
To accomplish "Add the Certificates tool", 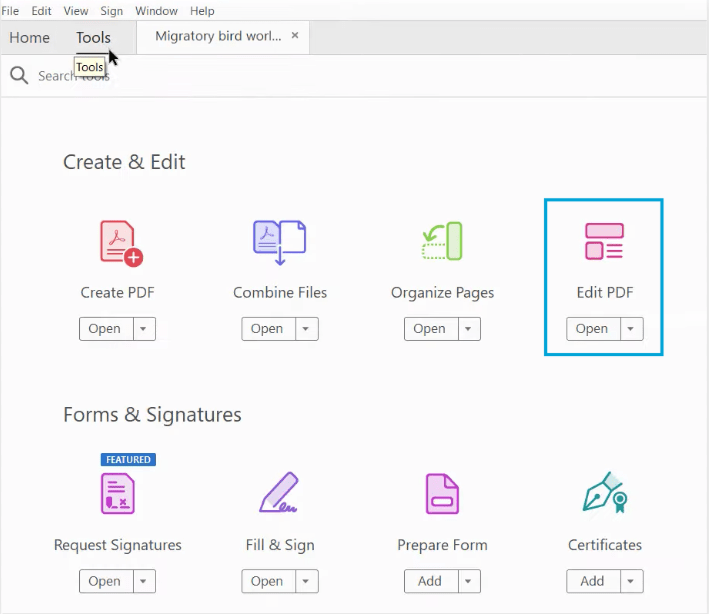I will [593, 581].
